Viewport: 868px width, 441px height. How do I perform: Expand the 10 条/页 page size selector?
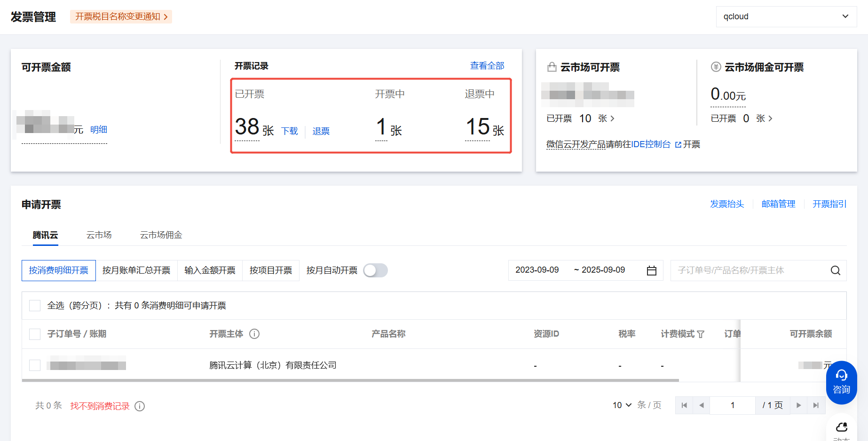(x=622, y=405)
